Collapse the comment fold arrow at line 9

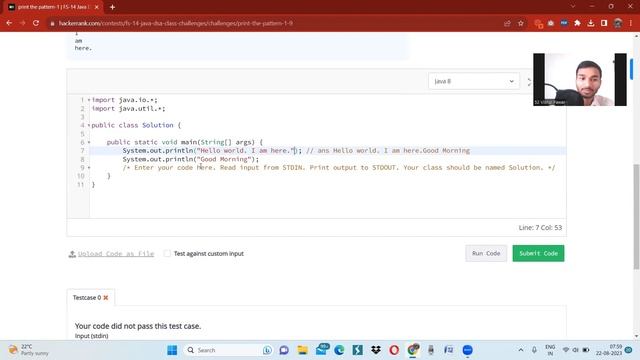[x=89, y=168]
